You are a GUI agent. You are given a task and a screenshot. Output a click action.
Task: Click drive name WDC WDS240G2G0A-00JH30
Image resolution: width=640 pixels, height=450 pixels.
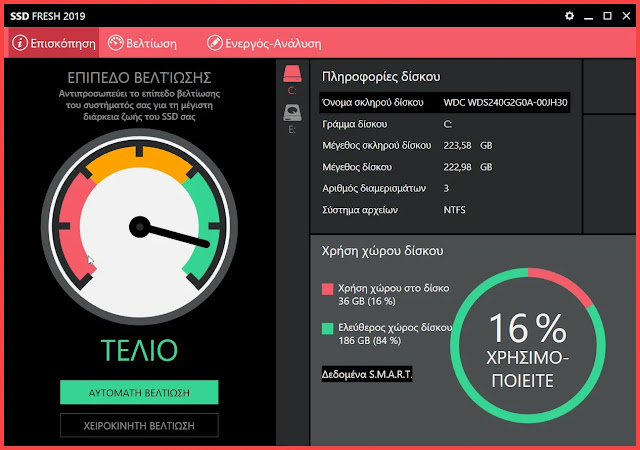505,102
